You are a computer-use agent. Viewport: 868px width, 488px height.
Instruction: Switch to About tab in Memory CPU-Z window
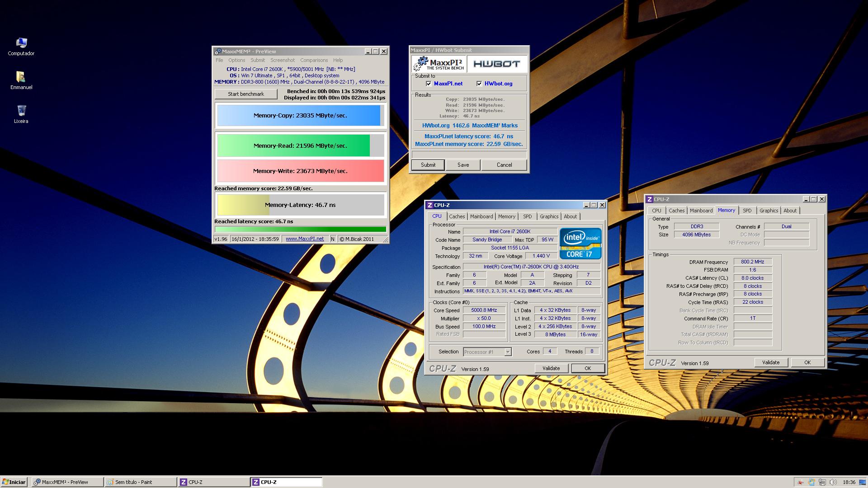pos(790,211)
